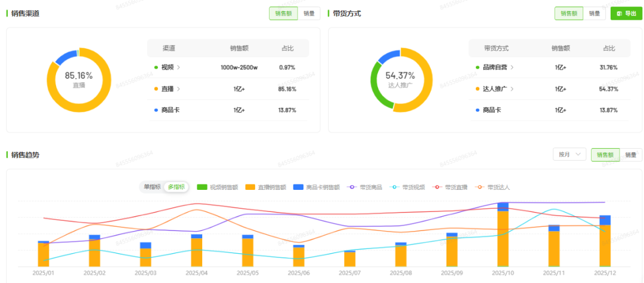Toggle 视频销售额 green legend icon
Screen dimensions: 644x283
(202, 187)
